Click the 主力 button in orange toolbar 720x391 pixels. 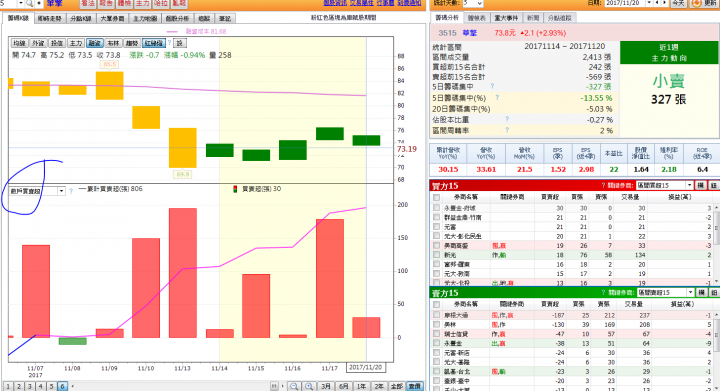tap(143, 3)
